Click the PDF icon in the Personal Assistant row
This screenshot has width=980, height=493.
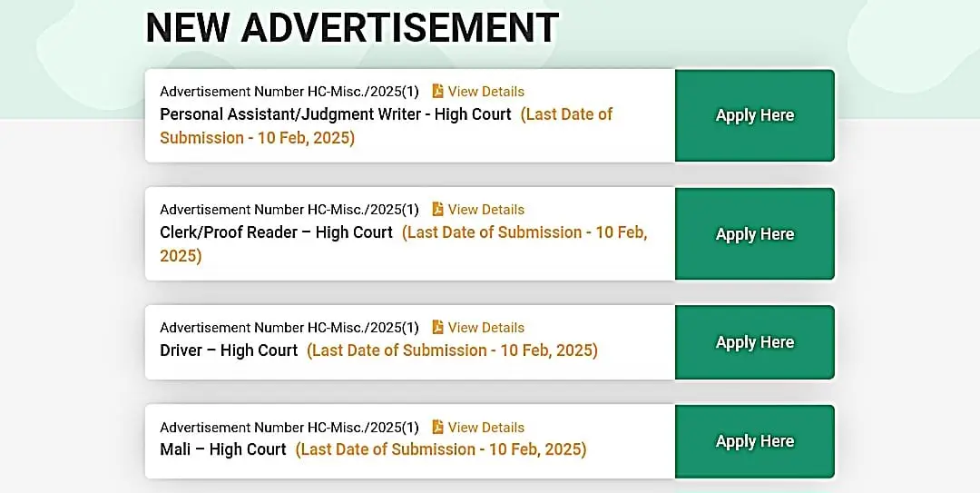pos(437,92)
